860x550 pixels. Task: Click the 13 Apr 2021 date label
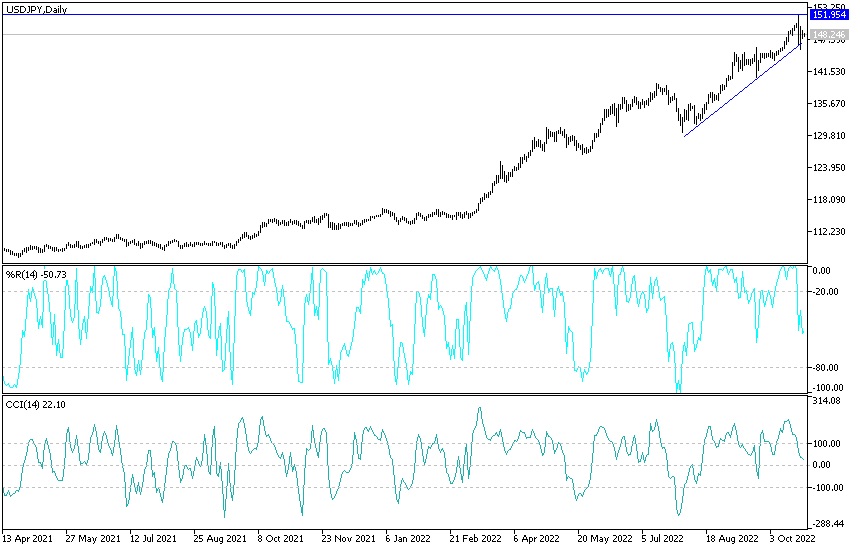pyautogui.click(x=28, y=538)
